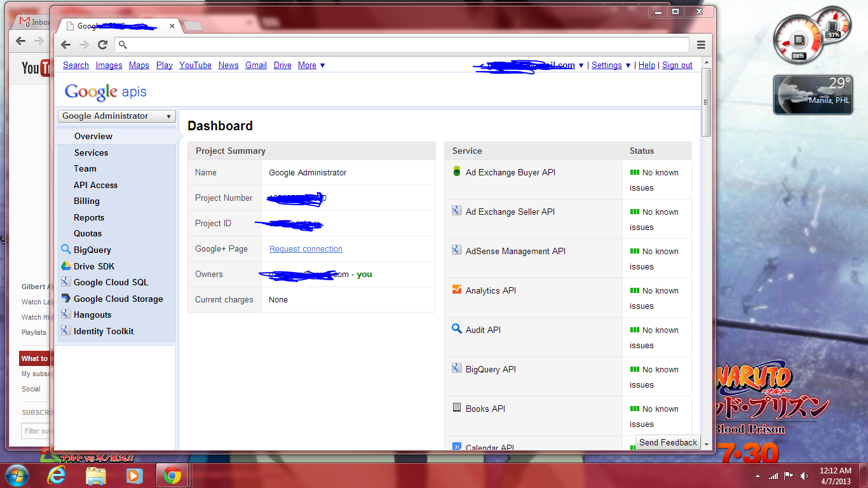Click the Calendar API icon
The width and height of the screenshot is (868, 488).
(456, 447)
